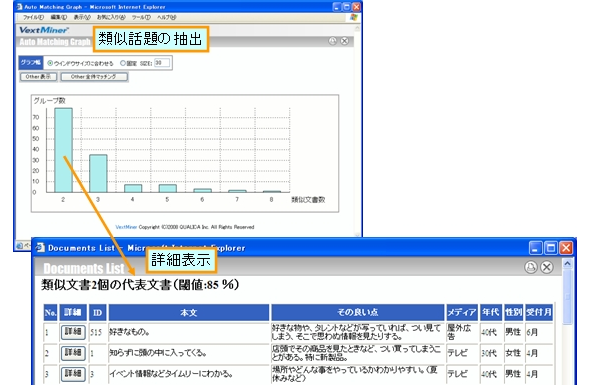Viewport: 590px width, 385px height.
Task: Click the bar for 6 similar documents
Action: click(202, 190)
